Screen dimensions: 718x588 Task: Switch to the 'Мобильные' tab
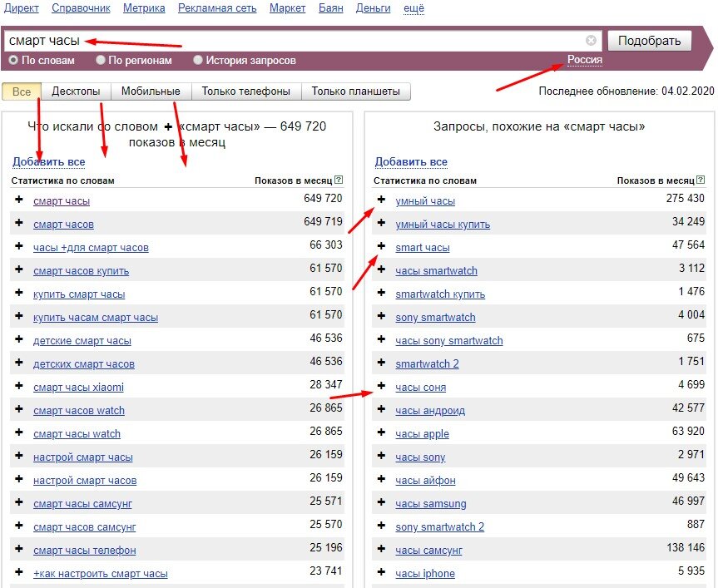pyautogui.click(x=151, y=91)
